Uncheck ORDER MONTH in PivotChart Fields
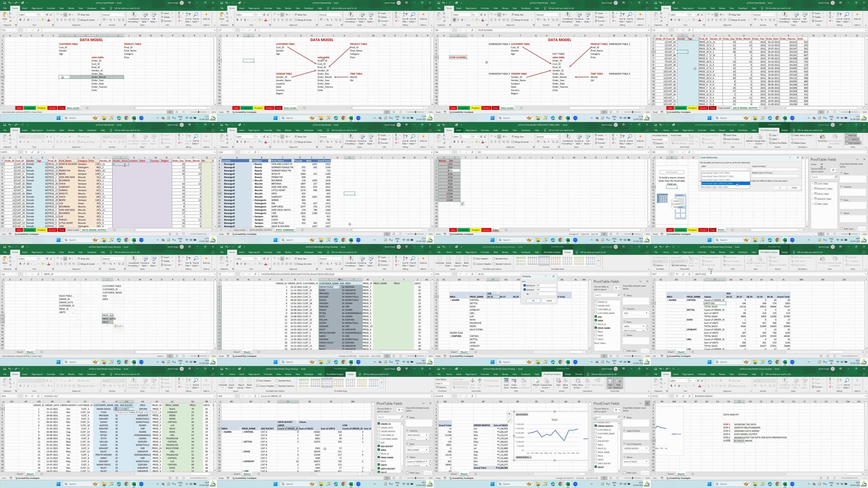Image resolution: width=868 pixels, height=488 pixels. click(x=596, y=426)
